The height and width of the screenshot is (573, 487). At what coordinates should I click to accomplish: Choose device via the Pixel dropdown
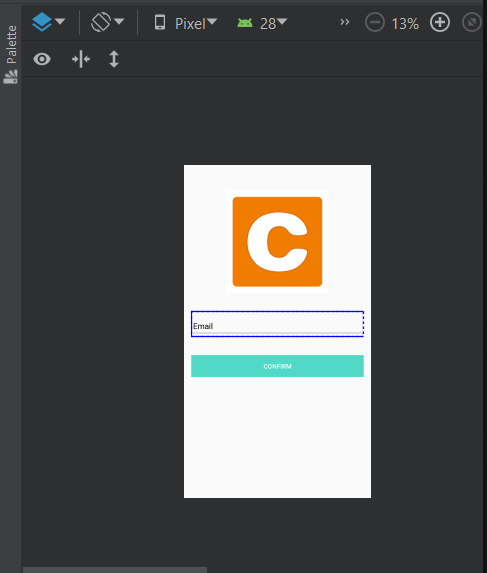pos(186,23)
